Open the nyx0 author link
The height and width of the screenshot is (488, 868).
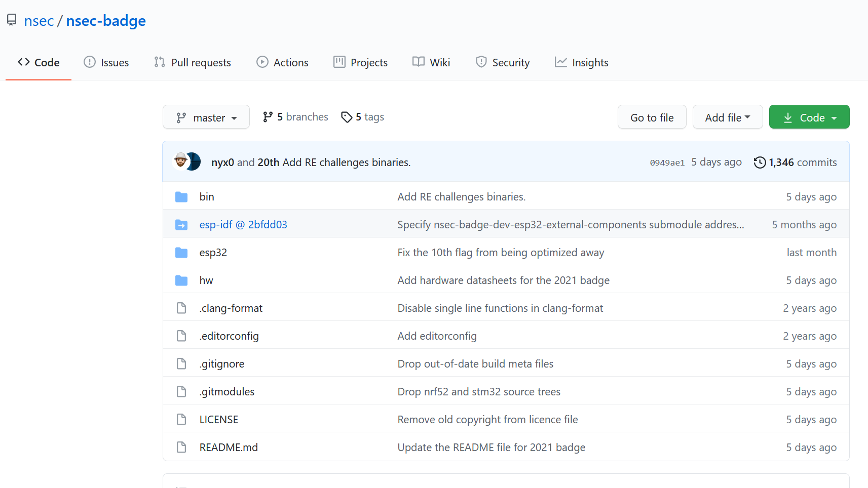[x=223, y=162]
